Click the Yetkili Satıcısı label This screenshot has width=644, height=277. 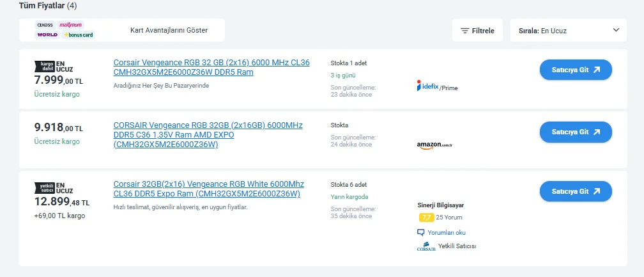tap(457, 246)
